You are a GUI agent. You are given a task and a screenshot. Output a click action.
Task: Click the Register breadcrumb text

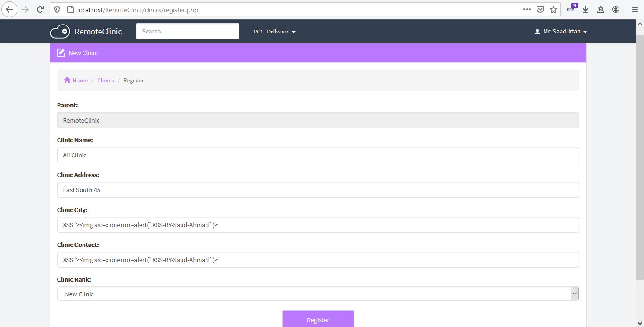click(x=134, y=81)
